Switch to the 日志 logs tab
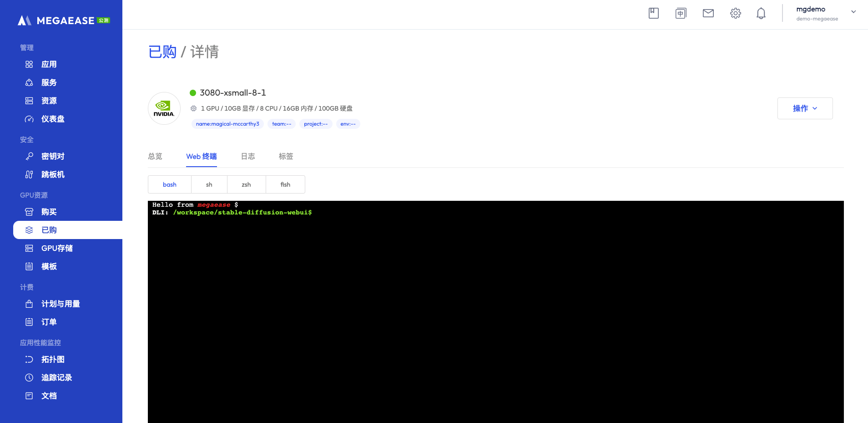 (248, 156)
